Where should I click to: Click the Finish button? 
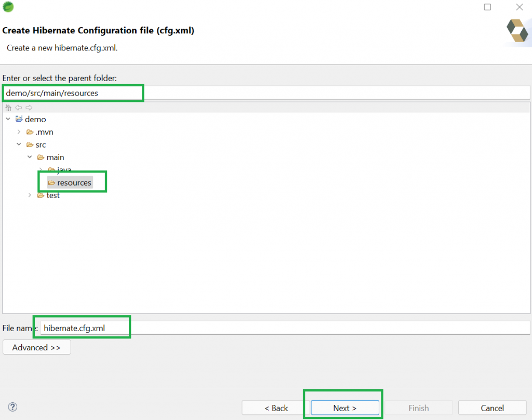[x=419, y=408]
